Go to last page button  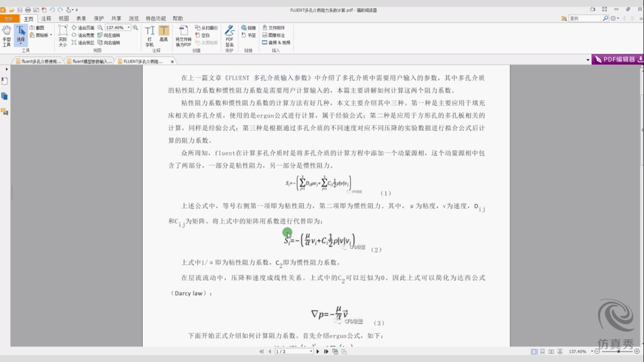(326, 352)
